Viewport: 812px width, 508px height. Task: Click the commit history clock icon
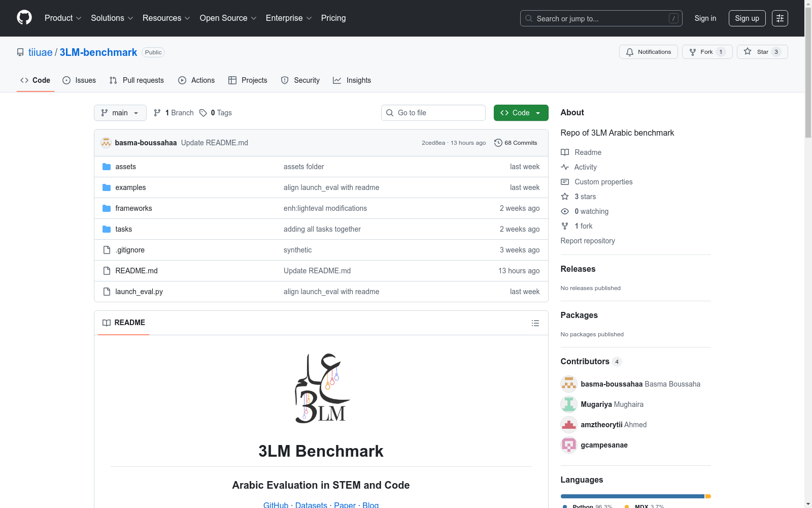click(x=498, y=143)
